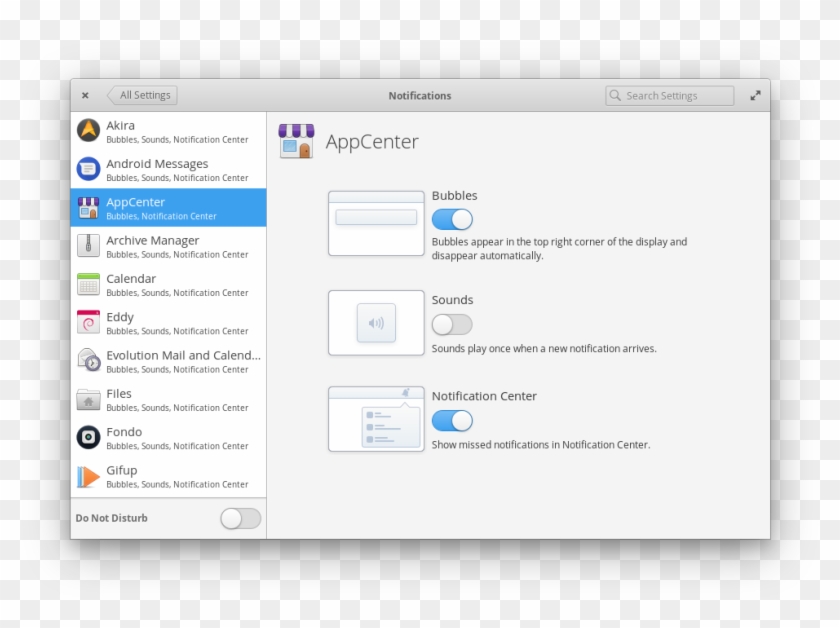Go back to All Settings

143,96
